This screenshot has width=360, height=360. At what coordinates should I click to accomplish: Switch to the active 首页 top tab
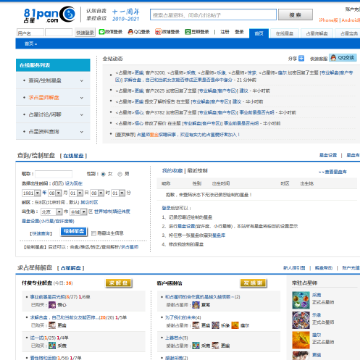[259, 33]
